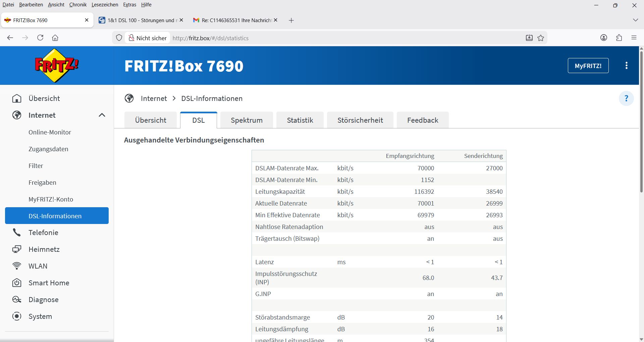The height and width of the screenshot is (342, 644).
Task: Open the Datei menu
Action: (x=8, y=5)
